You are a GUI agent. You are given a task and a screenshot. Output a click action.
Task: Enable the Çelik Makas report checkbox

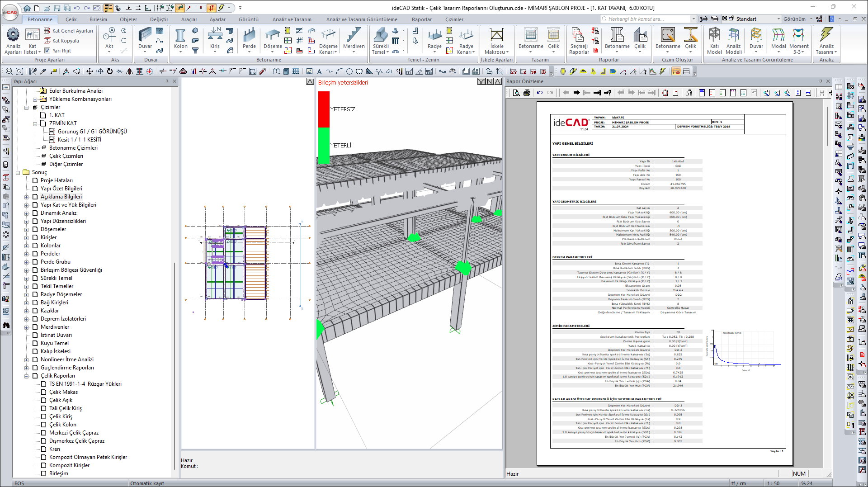44,392
